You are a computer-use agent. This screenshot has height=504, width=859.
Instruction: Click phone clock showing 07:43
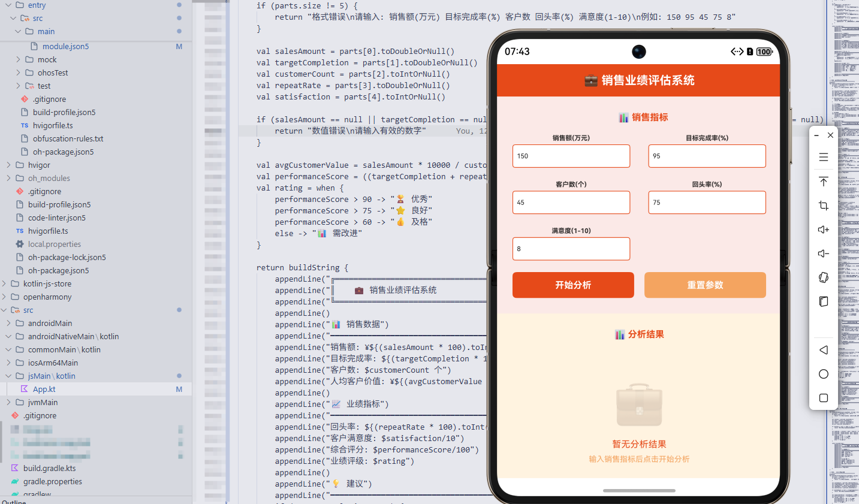[517, 52]
